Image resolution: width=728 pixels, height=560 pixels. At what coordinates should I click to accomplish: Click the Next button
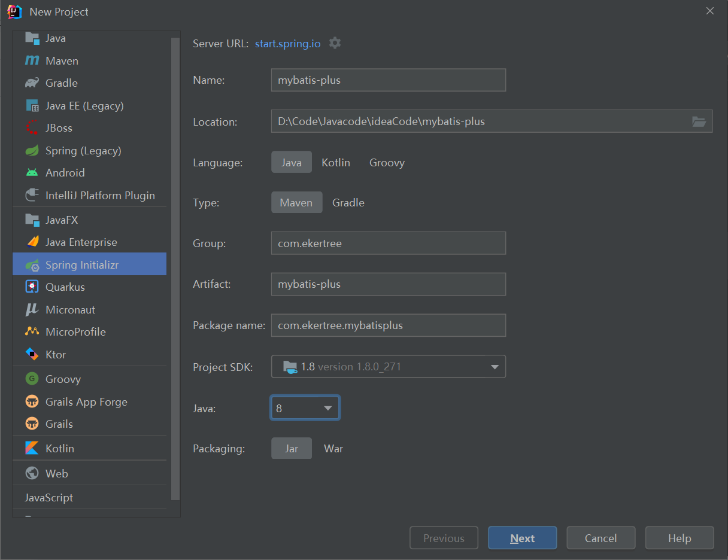[523, 538]
